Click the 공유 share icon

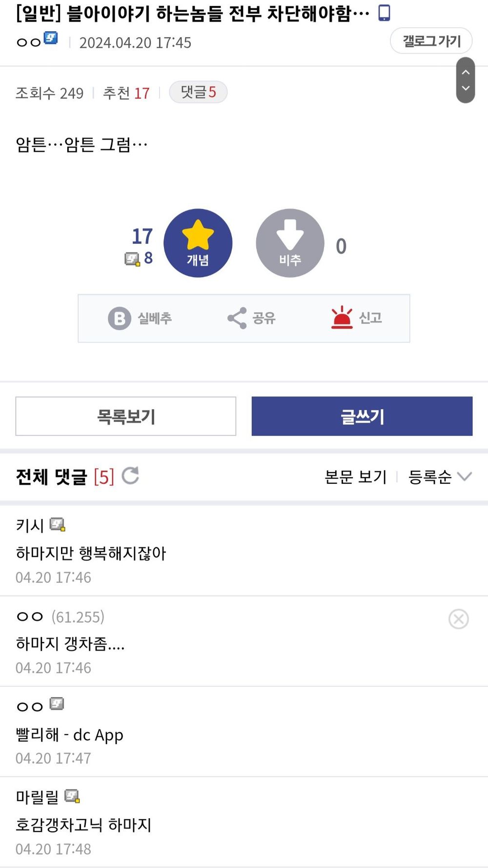point(237,318)
